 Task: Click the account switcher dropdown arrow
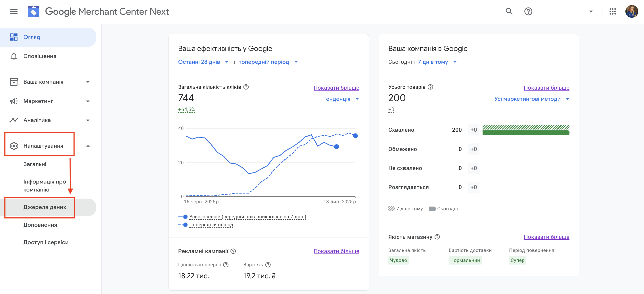point(591,12)
